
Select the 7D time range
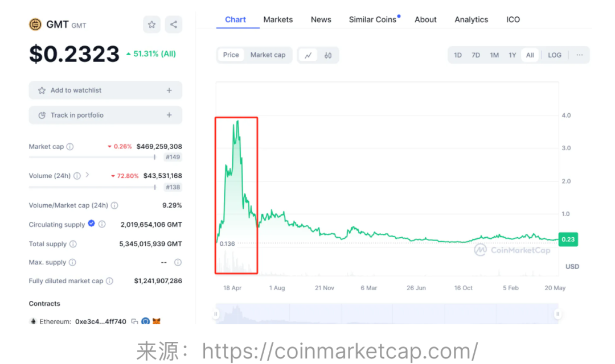pyautogui.click(x=476, y=55)
